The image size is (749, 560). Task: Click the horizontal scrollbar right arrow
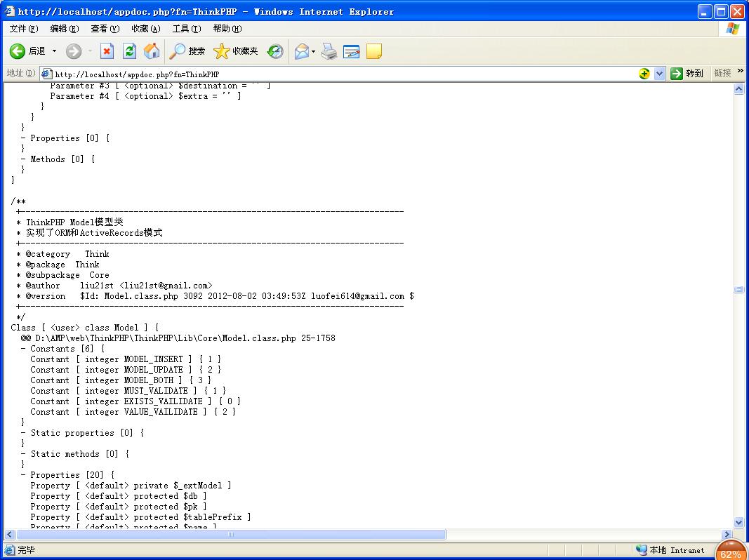(x=727, y=534)
